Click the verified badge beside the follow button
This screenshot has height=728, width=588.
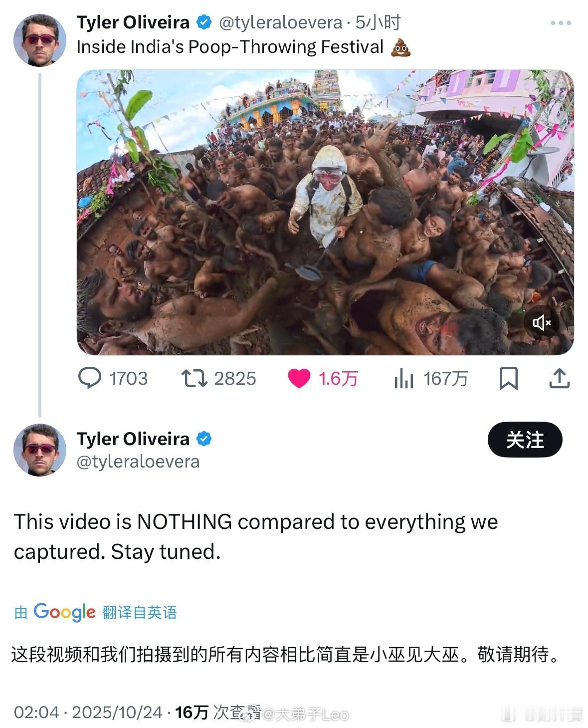click(204, 439)
